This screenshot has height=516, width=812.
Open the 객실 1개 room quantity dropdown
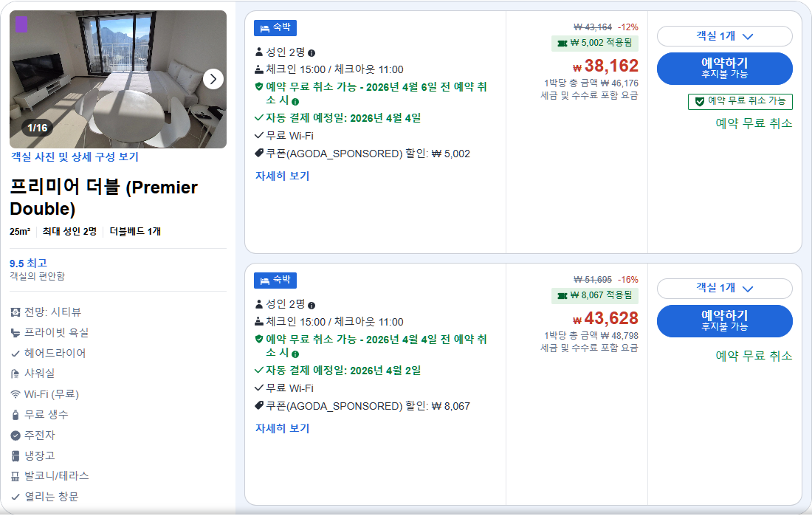725,35
